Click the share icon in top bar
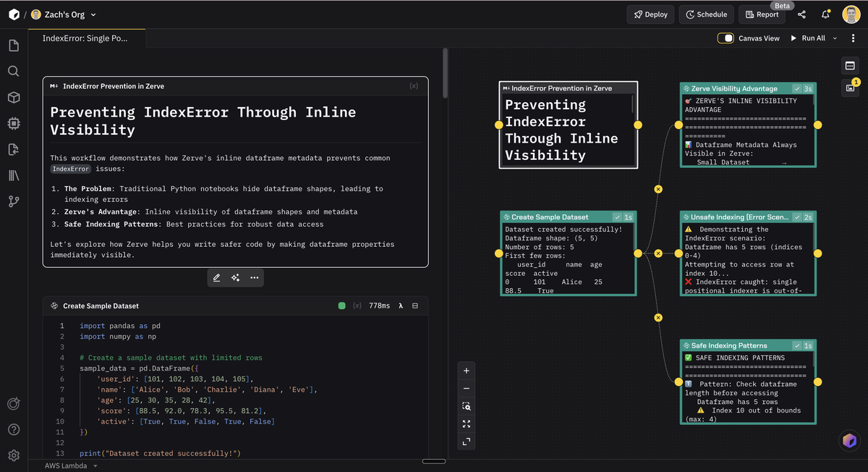Viewport: 868px width, 472px height. (x=801, y=14)
